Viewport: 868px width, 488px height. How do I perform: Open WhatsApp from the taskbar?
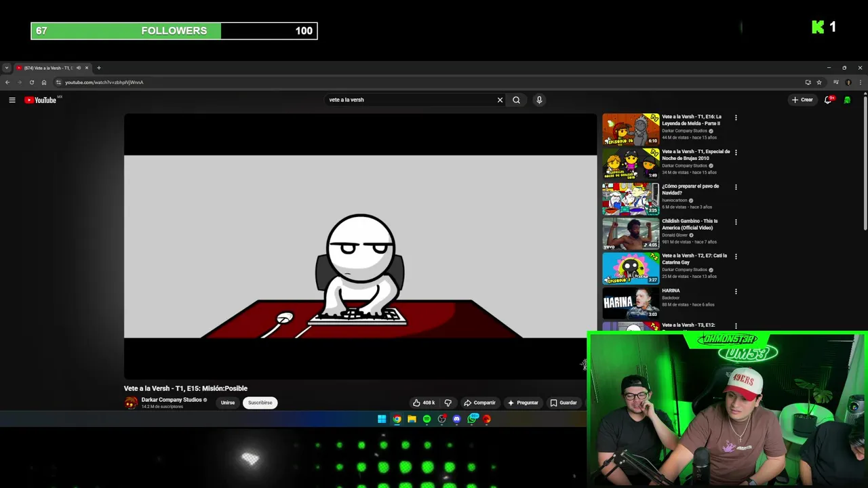(x=472, y=419)
